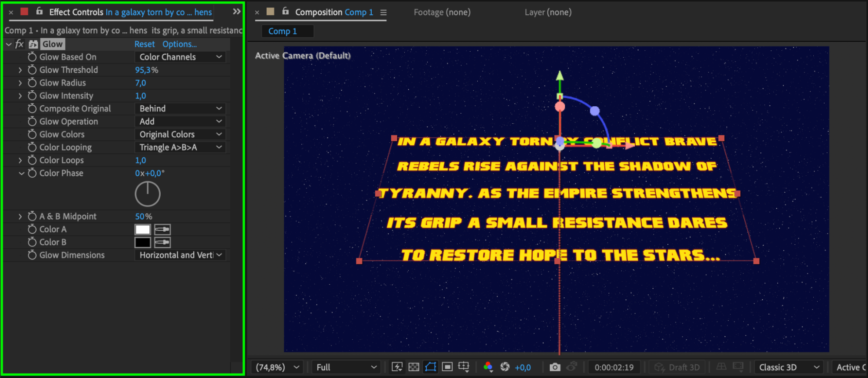Viewport: 868px width, 378px height.
Task: Toggle Fast Previews icon
Action: coord(397,367)
